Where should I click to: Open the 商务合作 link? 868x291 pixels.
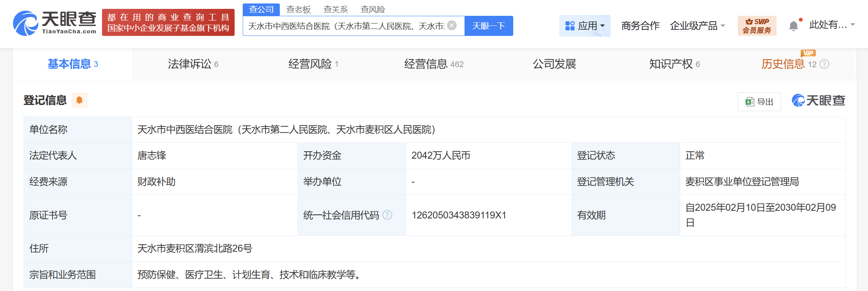point(640,26)
